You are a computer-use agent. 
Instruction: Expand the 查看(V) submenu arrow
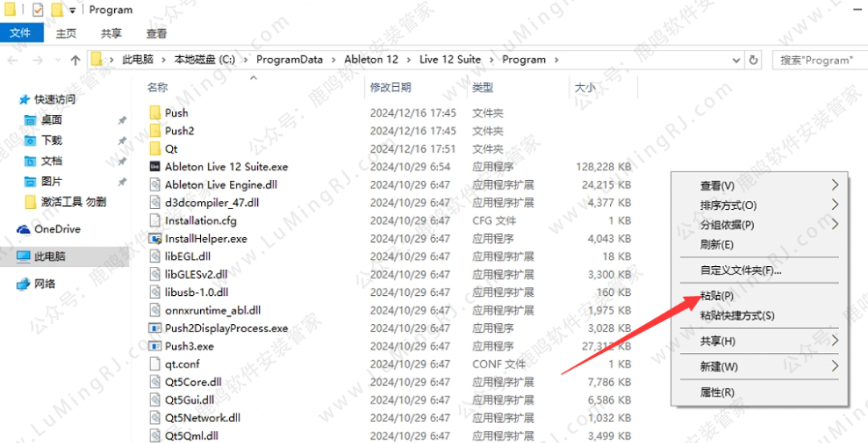click(834, 185)
